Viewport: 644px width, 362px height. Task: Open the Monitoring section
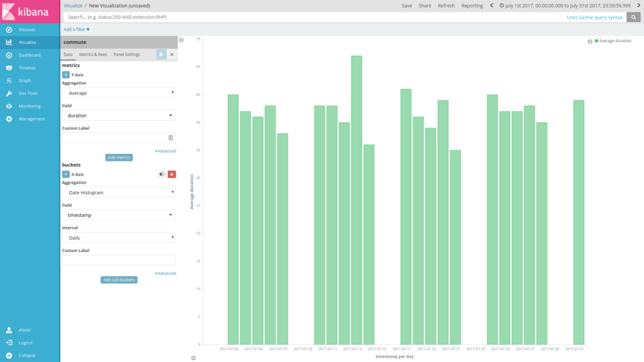pyautogui.click(x=27, y=106)
